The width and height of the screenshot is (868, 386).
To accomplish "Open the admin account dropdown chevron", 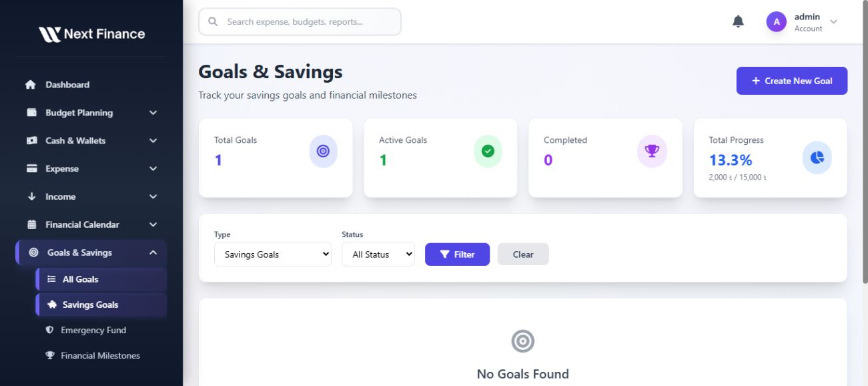I will 833,22.
